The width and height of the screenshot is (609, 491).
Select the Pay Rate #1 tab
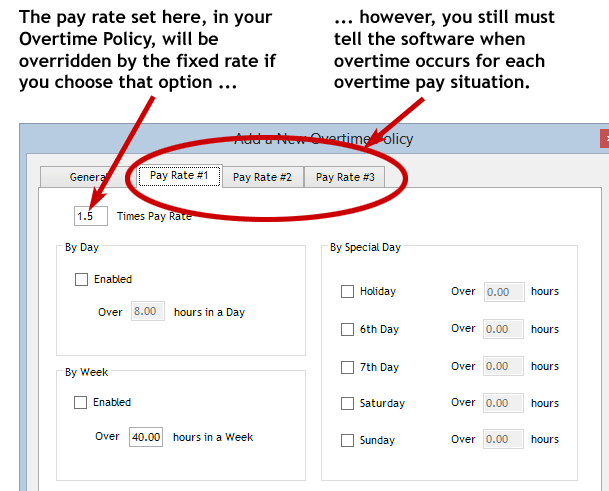click(179, 176)
